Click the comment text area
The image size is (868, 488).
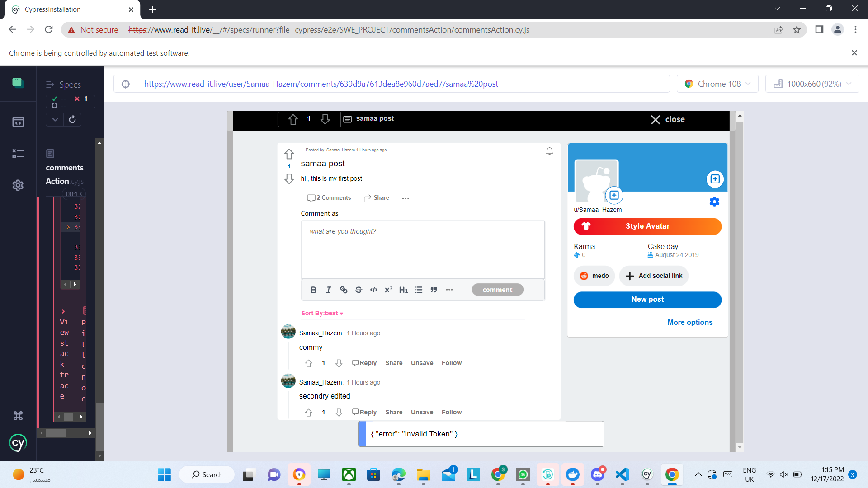coord(423,249)
